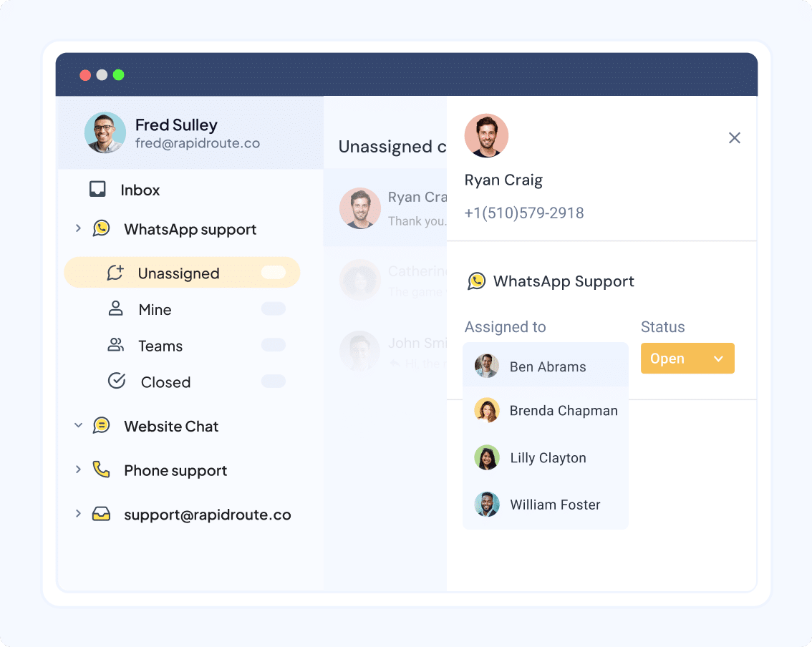The width and height of the screenshot is (812, 647).
Task: Toggle the Unassigned count pill
Action: [273, 273]
